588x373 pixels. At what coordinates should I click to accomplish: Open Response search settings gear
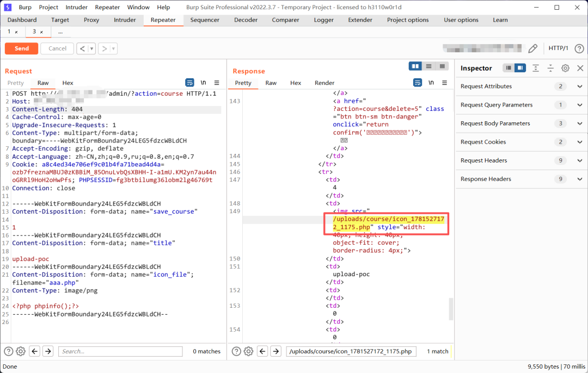(x=248, y=351)
